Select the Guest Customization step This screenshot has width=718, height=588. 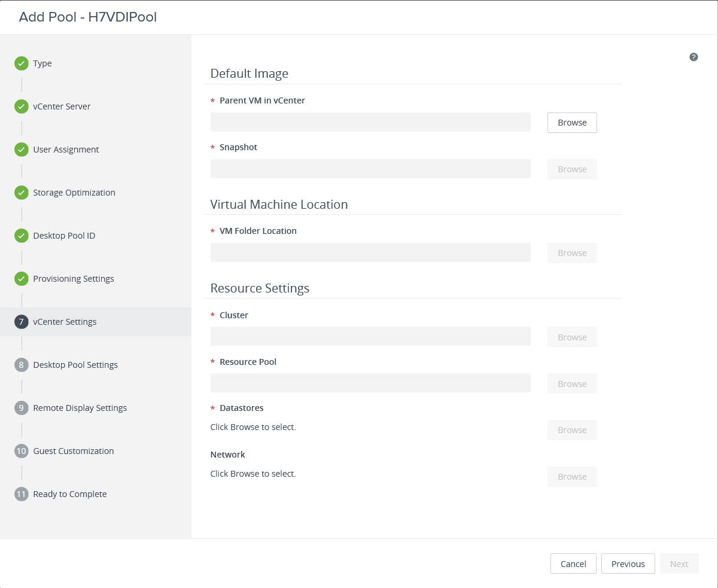73,451
